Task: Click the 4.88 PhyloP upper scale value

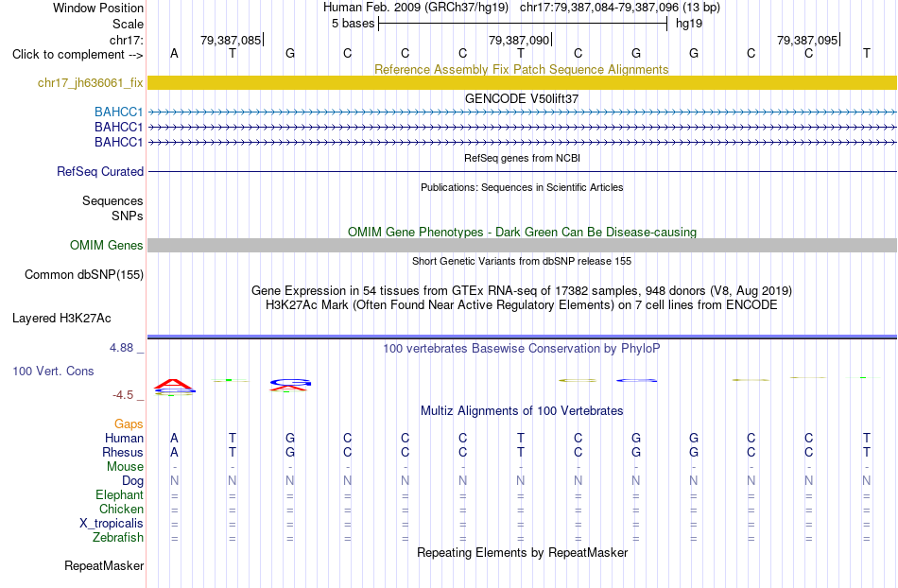Action: pos(121,348)
